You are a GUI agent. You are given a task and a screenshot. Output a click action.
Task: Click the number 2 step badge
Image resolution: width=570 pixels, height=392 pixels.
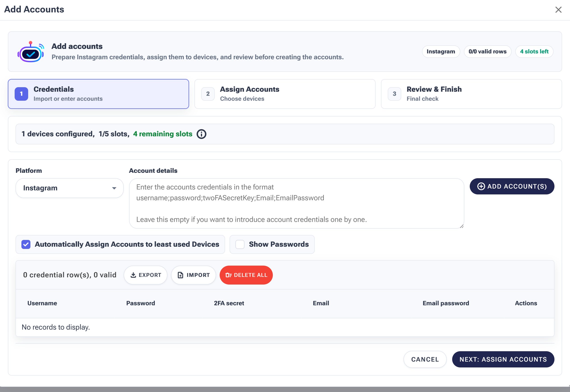pos(208,94)
